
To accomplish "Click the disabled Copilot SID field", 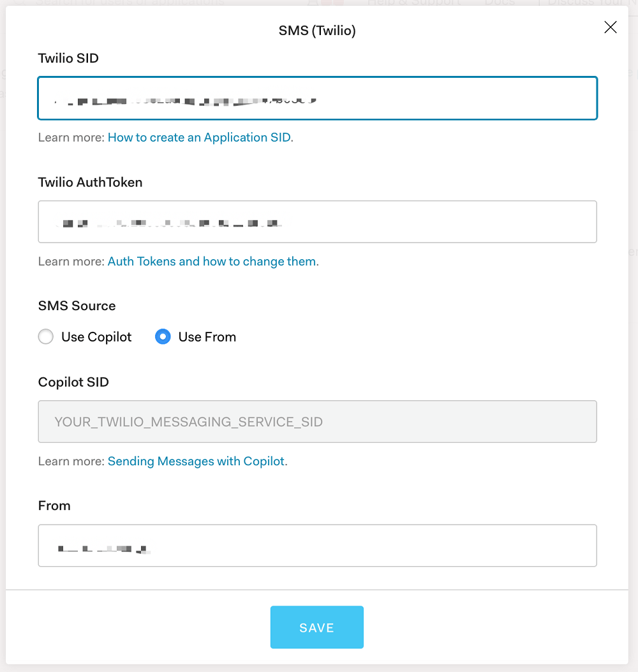I will 318,422.
